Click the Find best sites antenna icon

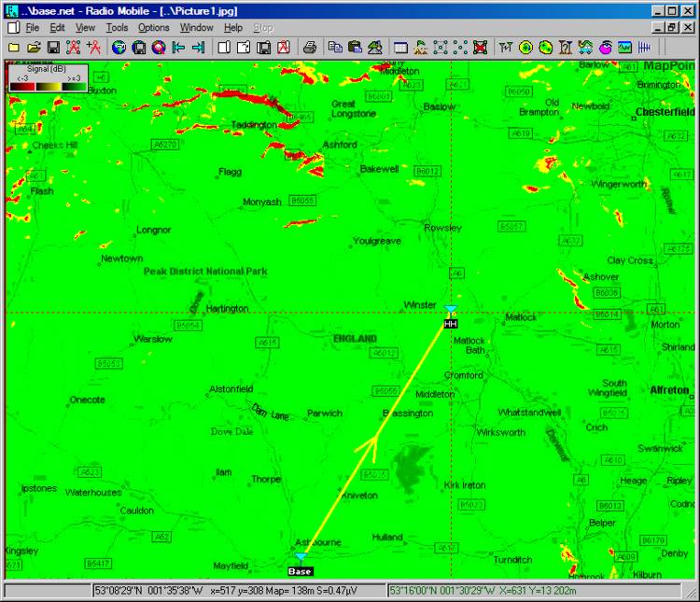[566, 48]
